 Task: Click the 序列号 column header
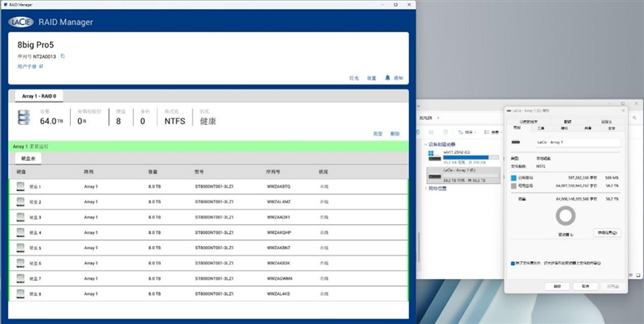[x=273, y=172]
